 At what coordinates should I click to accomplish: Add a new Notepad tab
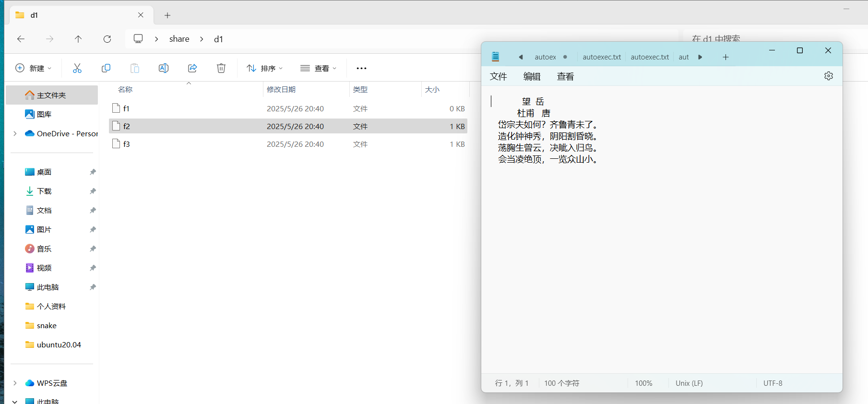(x=725, y=57)
